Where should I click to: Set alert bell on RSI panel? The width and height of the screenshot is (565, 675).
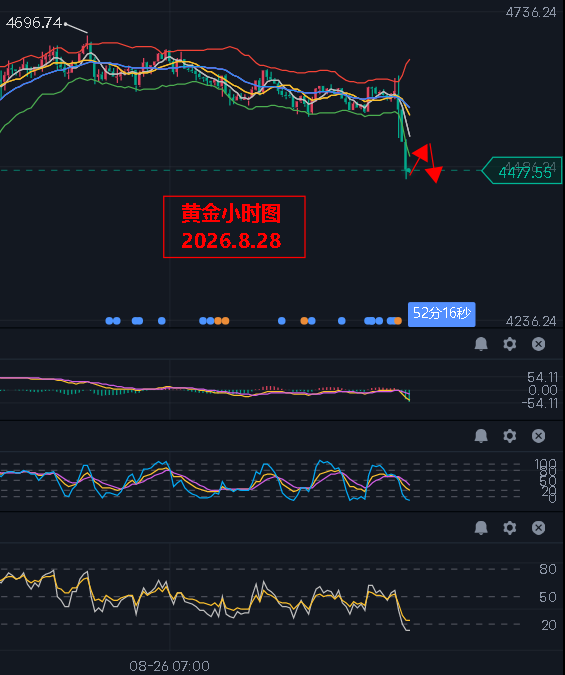[x=481, y=527]
